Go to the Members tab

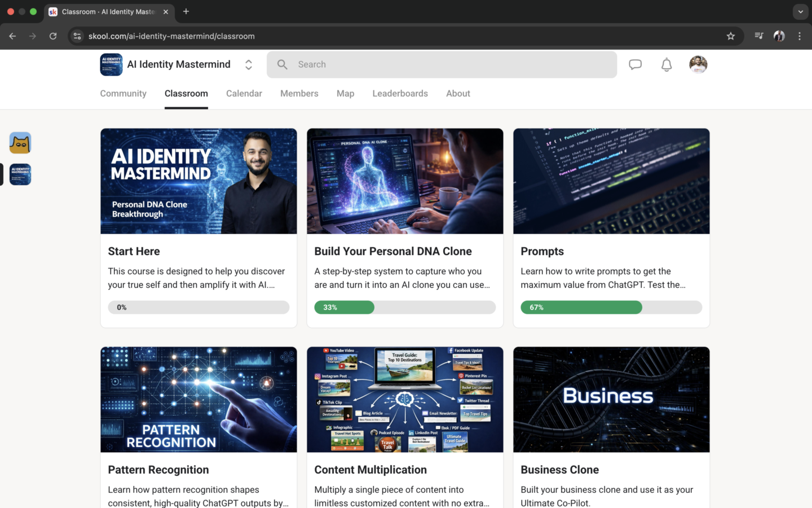tap(299, 94)
